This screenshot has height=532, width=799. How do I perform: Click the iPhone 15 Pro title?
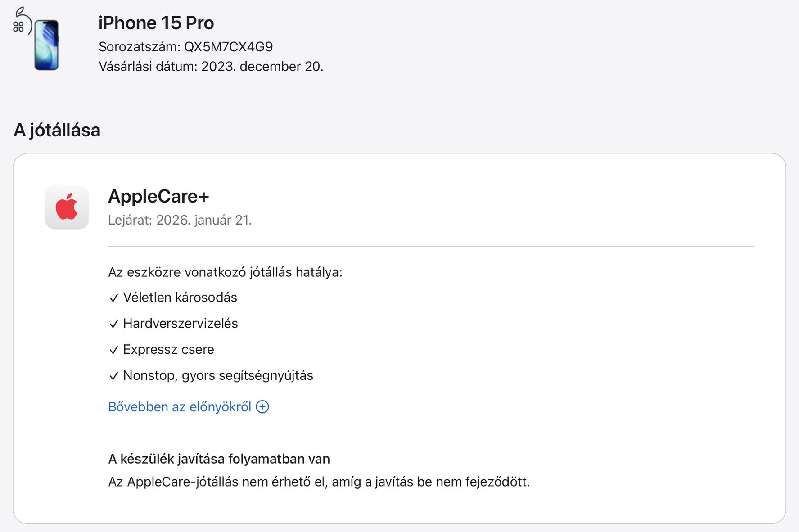pyautogui.click(x=156, y=23)
